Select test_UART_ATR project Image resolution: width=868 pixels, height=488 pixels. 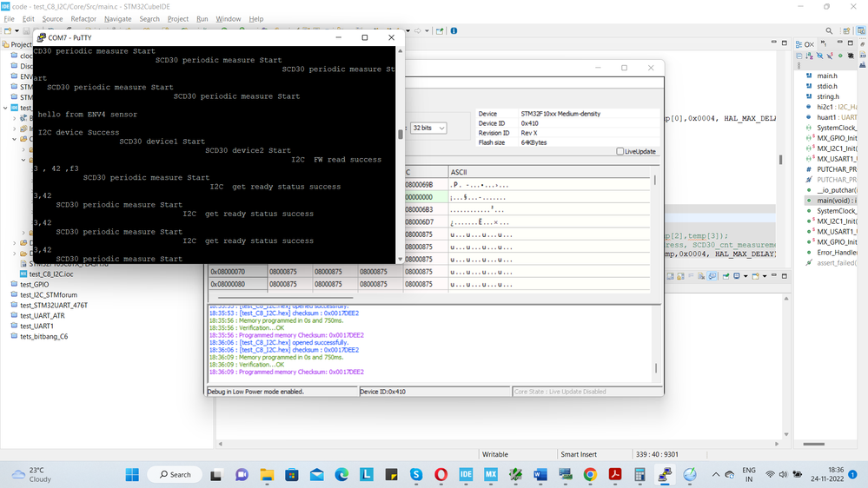pyautogui.click(x=43, y=316)
